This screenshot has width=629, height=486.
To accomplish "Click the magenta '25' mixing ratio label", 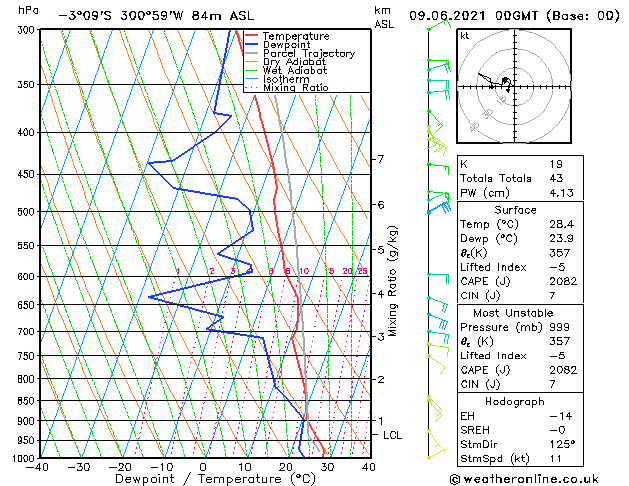I will (362, 271).
